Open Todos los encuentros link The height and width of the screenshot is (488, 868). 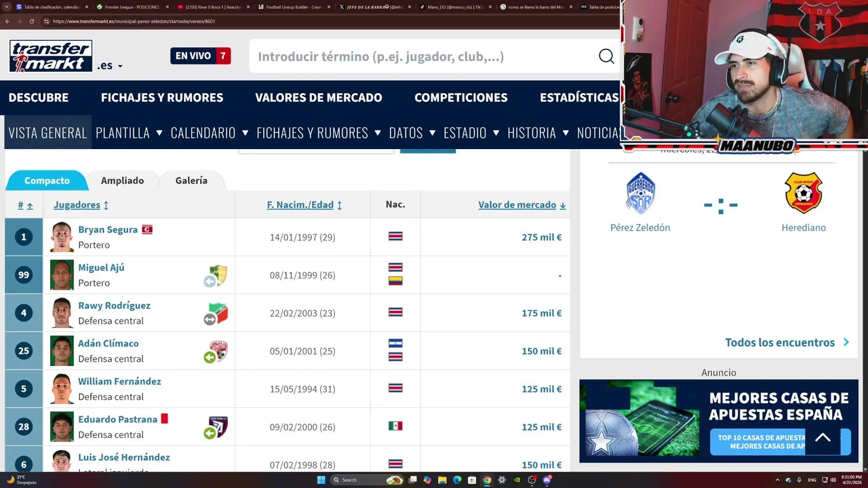(x=787, y=342)
